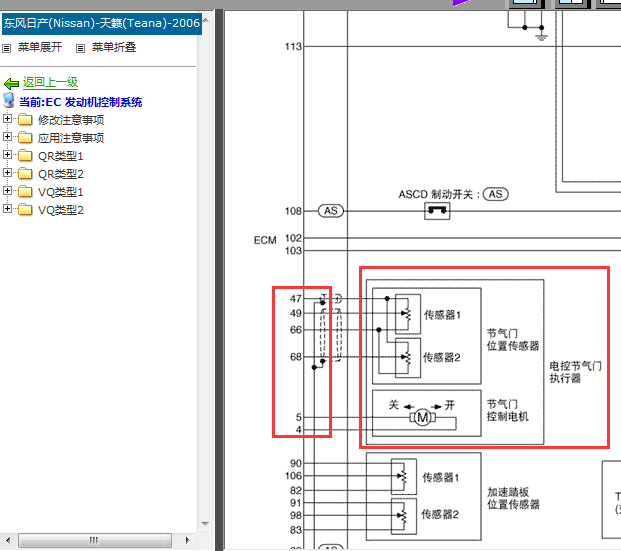Expand the 应用注意事项 folder node
Screen dimensions: 621x551
7,137
